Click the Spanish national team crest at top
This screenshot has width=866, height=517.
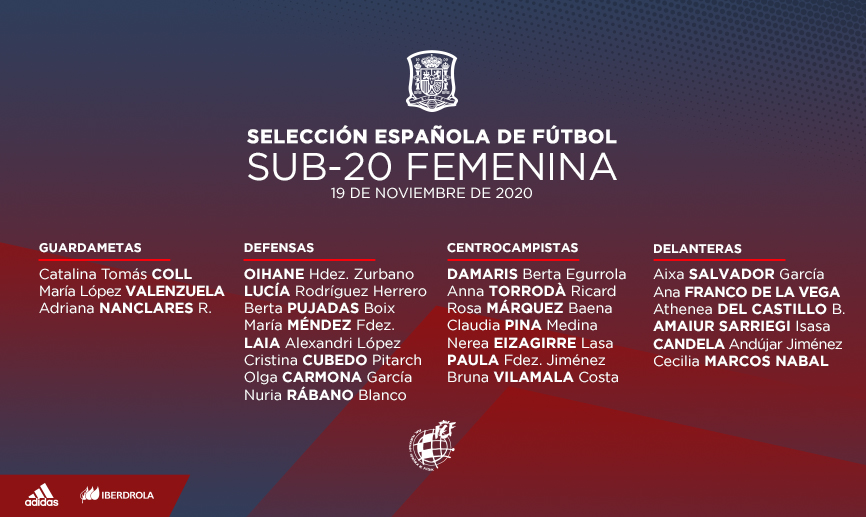tap(432, 82)
